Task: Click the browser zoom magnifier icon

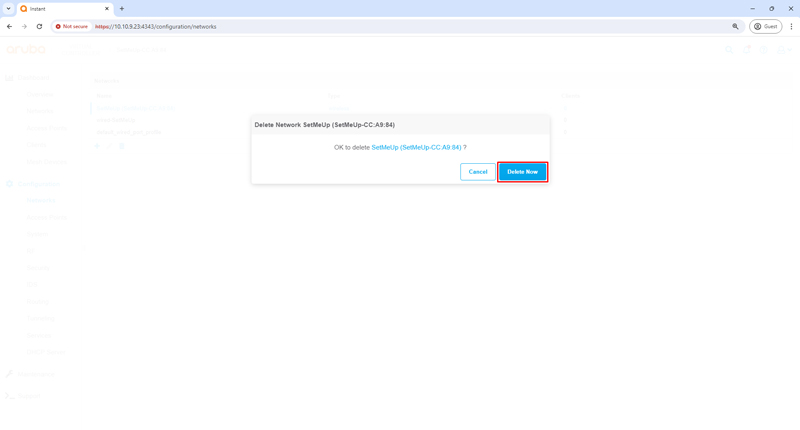Action: pyautogui.click(x=735, y=27)
